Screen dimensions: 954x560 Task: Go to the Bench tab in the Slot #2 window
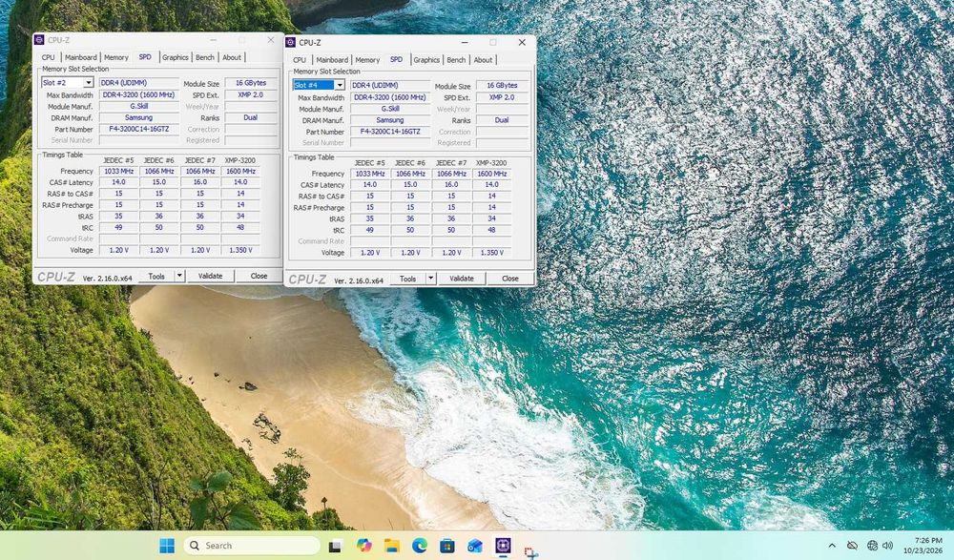point(205,57)
